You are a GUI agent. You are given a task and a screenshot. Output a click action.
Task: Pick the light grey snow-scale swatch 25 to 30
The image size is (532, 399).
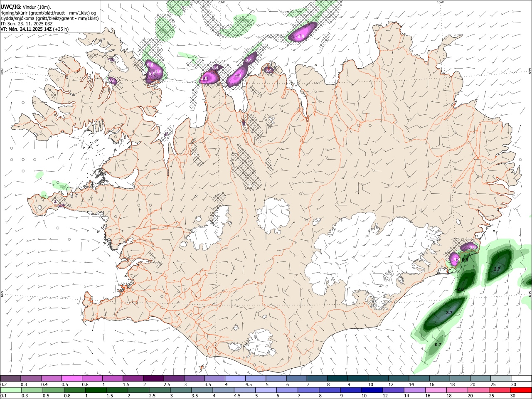tap(501, 379)
